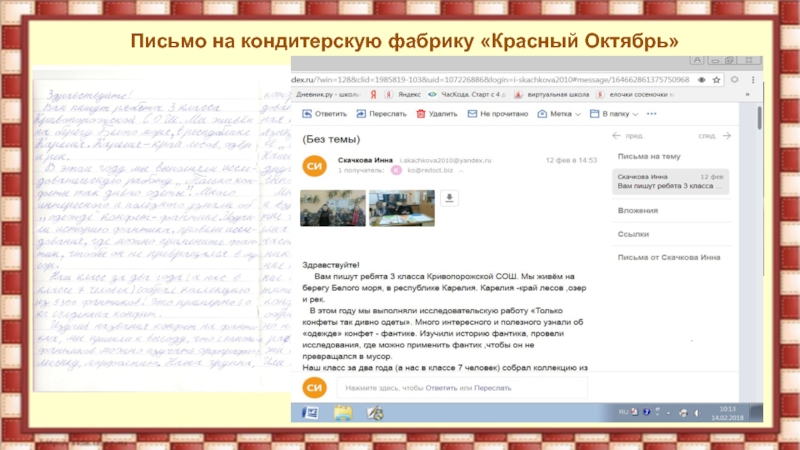Open Письма от Скачкова Инна section
Viewport: 800px width, 450px height.
point(669,257)
